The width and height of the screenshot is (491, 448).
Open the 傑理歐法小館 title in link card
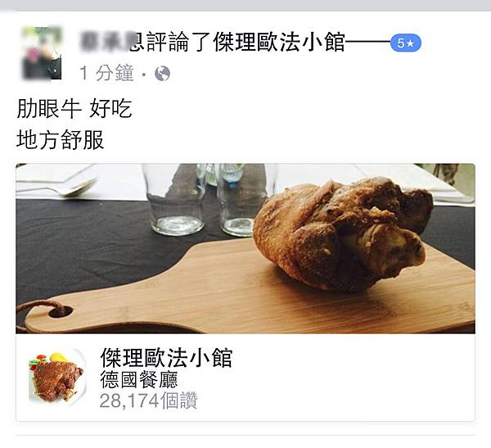point(166,357)
